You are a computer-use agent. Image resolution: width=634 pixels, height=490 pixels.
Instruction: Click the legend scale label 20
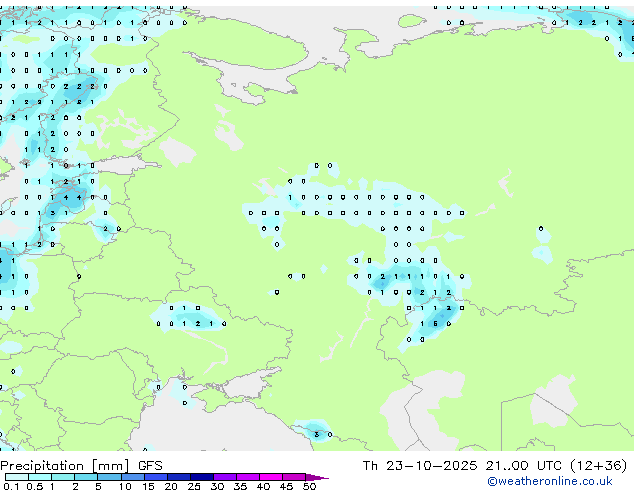(171, 486)
